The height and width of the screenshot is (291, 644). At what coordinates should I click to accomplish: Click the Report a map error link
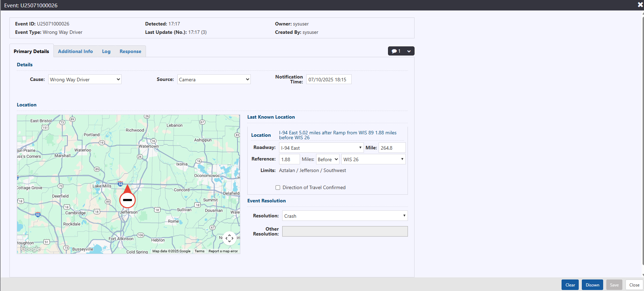[223, 251]
